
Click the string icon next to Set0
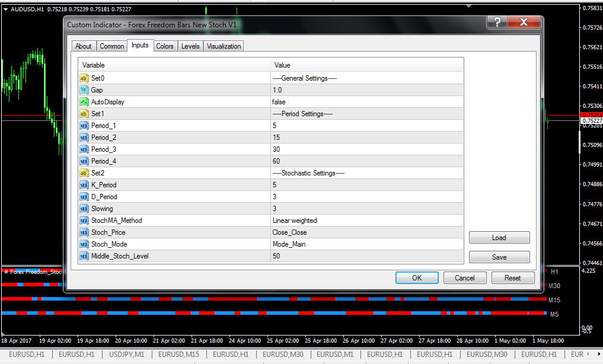point(84,78)
